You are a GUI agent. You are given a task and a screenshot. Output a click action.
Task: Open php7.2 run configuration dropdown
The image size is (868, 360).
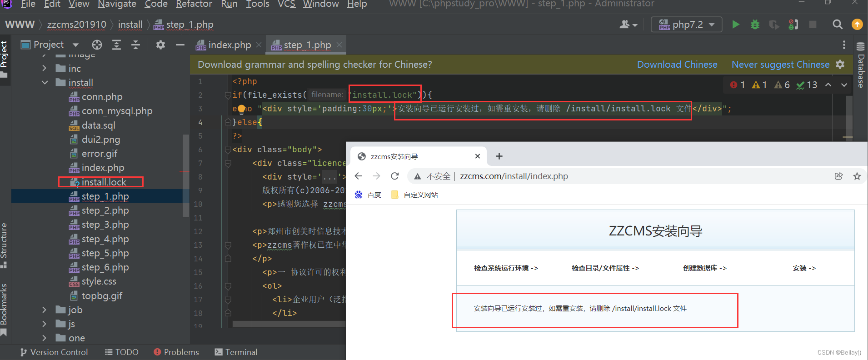pos(687,25)
